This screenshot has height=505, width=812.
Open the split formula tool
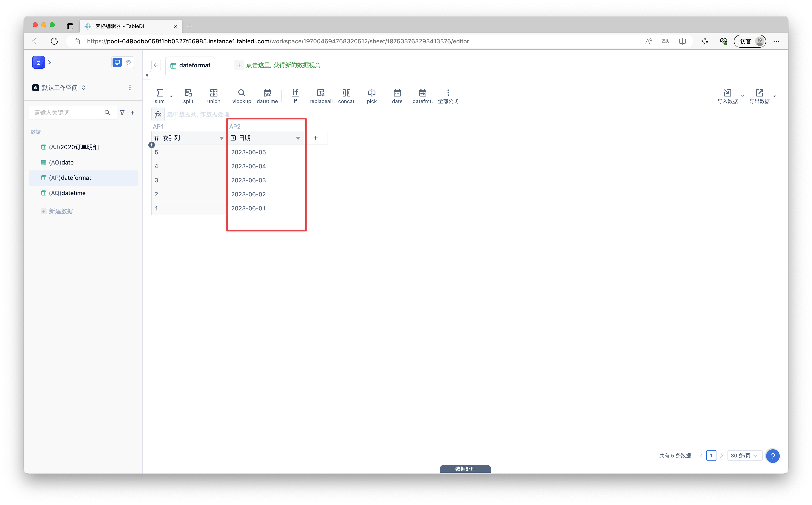tap(188, 96)
